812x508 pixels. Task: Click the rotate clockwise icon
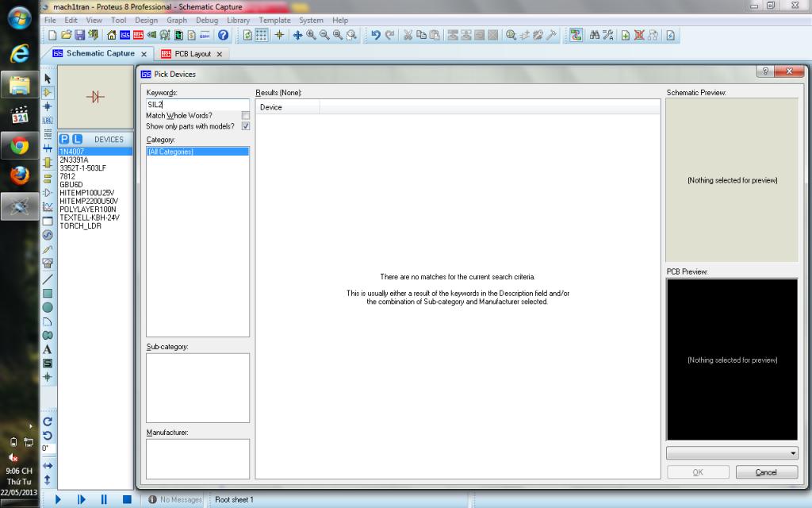(48, 421)
